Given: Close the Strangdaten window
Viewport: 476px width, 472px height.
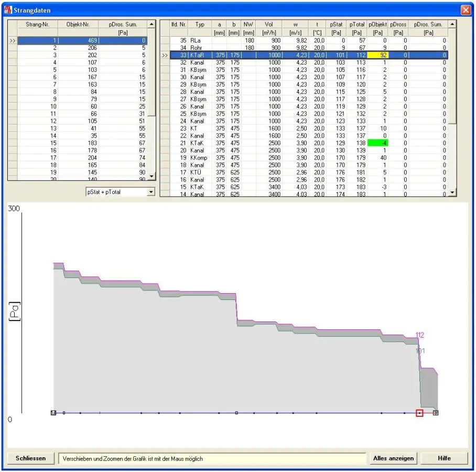Looking at the screenshot, I should pos(466,10).
